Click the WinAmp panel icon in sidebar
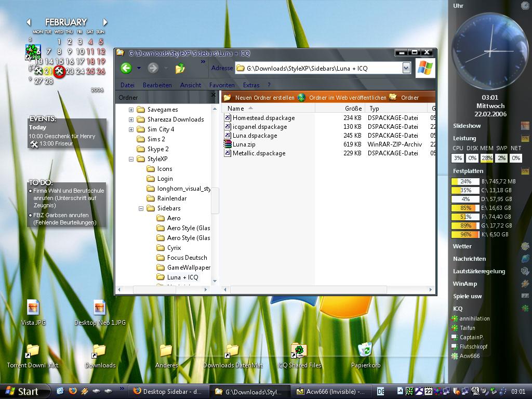532x399 pixels. (x=525, y=284)
